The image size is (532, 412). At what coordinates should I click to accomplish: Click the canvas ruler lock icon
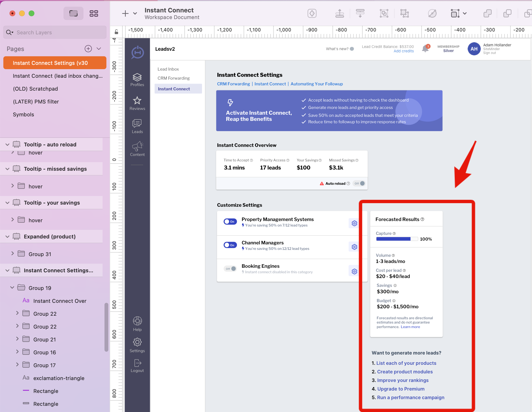[116, 32]
